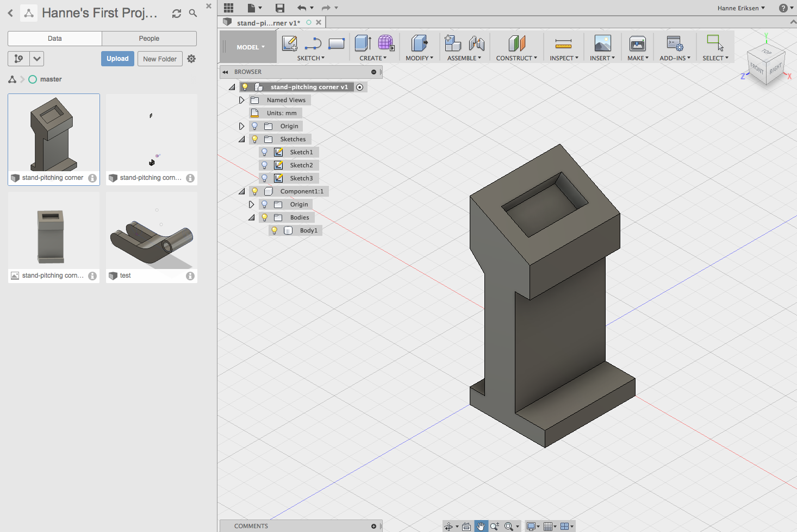Click the Add-Ins scripts icon
The height and width of the screenshot is (532, 797).
pos(675,43)
